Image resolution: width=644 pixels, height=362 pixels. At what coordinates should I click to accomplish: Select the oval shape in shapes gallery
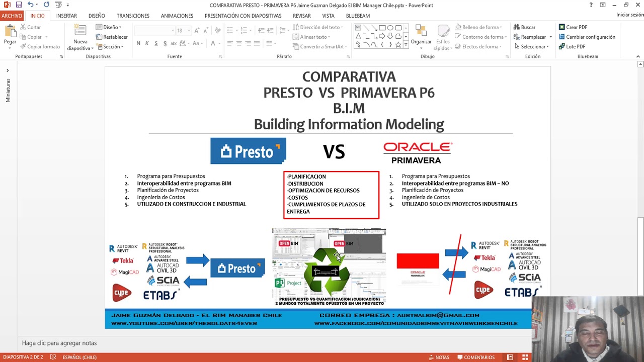tap(390, 28)
